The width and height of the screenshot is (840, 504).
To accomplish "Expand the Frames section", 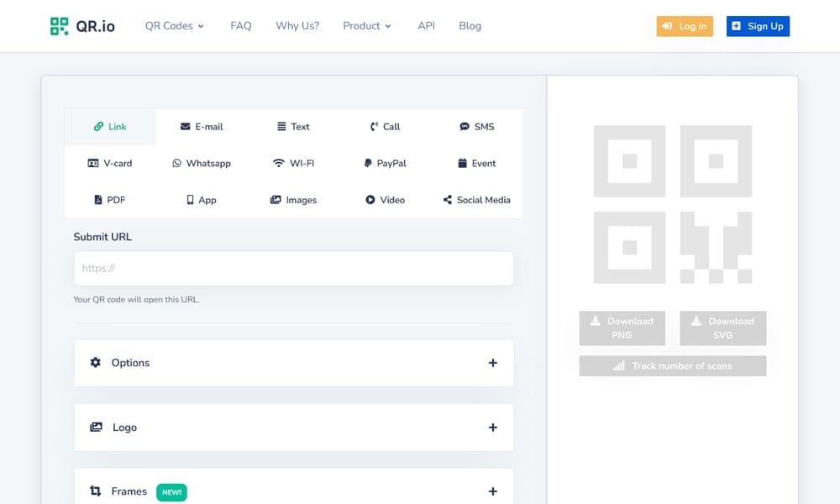I will tap(293, 491).
